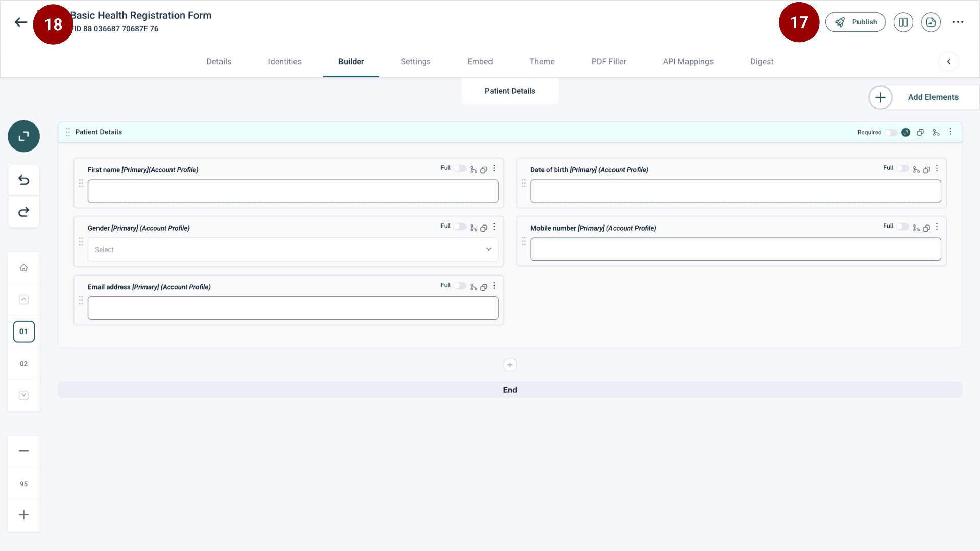
Task: Click the zoom out minus icon
Action: click(x=23, y=451)
